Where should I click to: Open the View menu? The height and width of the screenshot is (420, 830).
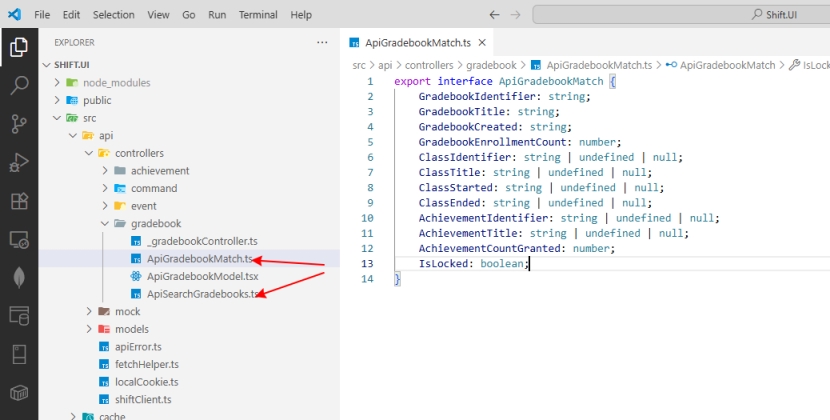coord(158,15)
